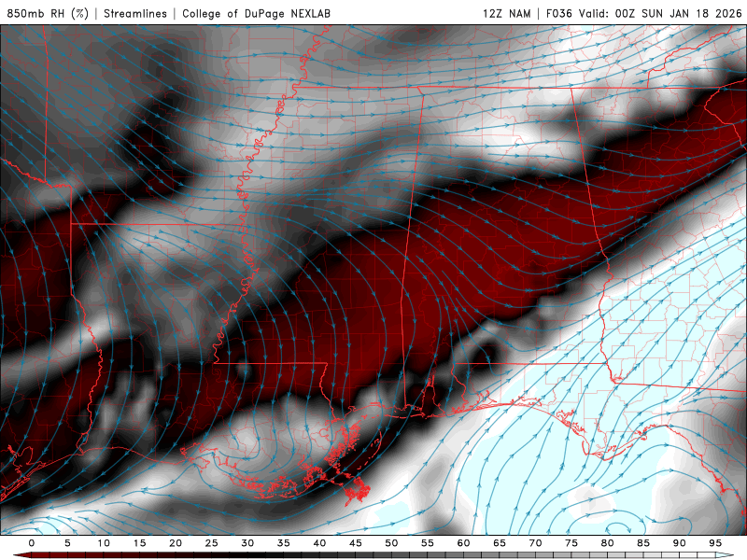The image size is (747, 560).
Task: Click the 70 label on the RH scale
Action: pos(535,543)
